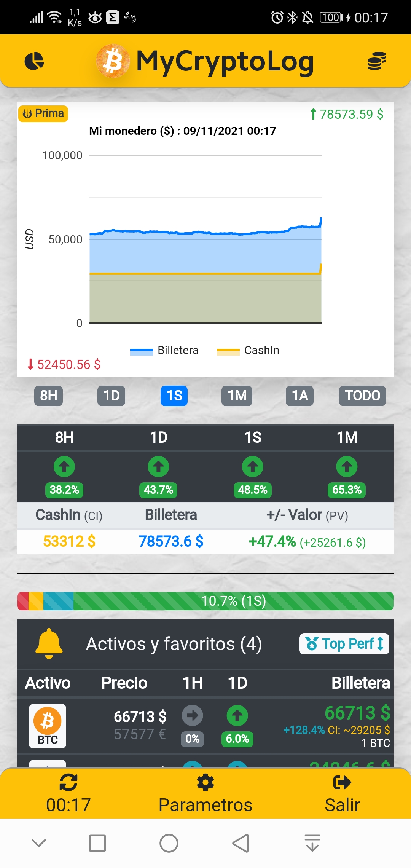
Task: Switch chart range to 8H
Action: coord(49,396)
